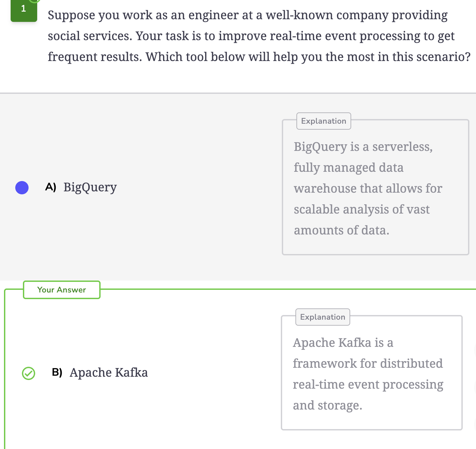
Task: Choose answer option B) Apache Kafka
Action: click(x=100, y=373)
